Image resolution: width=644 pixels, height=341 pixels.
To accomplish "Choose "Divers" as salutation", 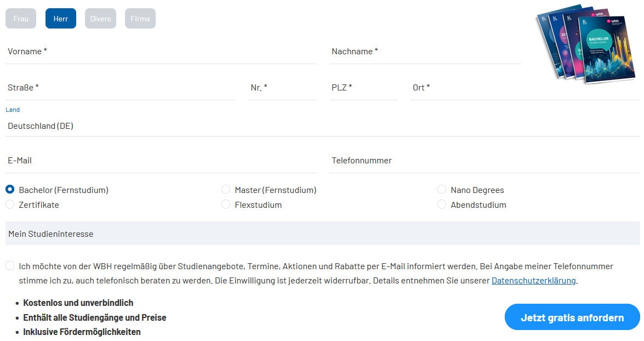I will pyautogui.click(x=100, y=18).
